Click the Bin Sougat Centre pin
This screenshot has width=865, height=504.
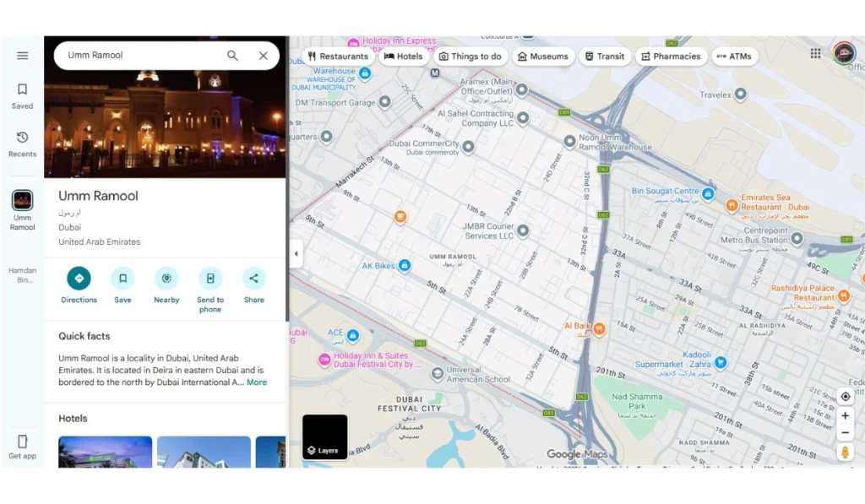(x=708, y=193)
